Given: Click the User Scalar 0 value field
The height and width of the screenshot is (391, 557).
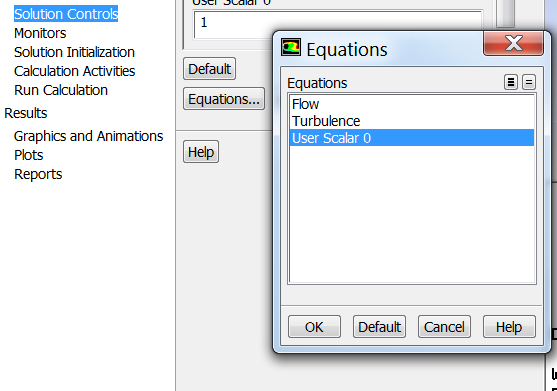Looking at the screenshot, I should coord(337,24).
